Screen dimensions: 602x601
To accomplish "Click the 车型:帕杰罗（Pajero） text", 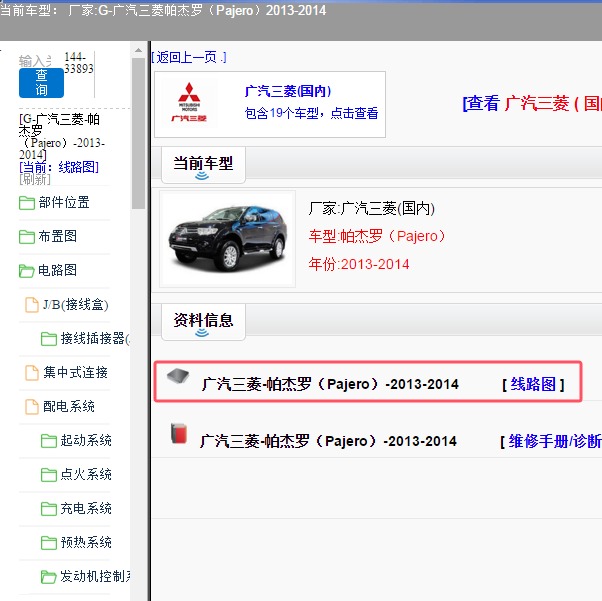I will tap(377, 236).
